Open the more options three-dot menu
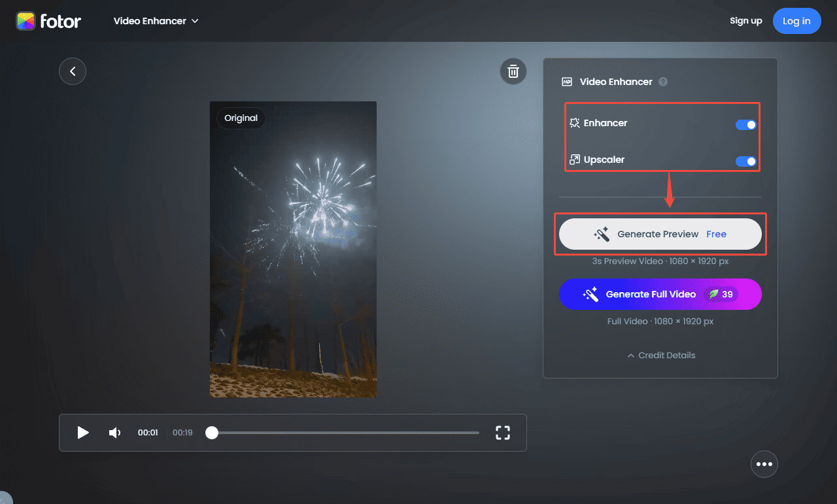Image resolution: width=837 pixels, height=504 pixels. click(764, 464)
